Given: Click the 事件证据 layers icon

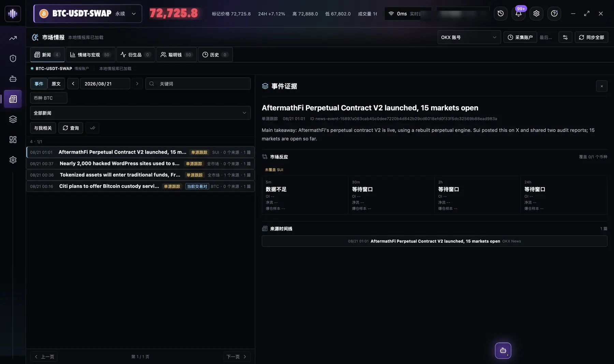Looking at the screenshot, I should [265, 86].
